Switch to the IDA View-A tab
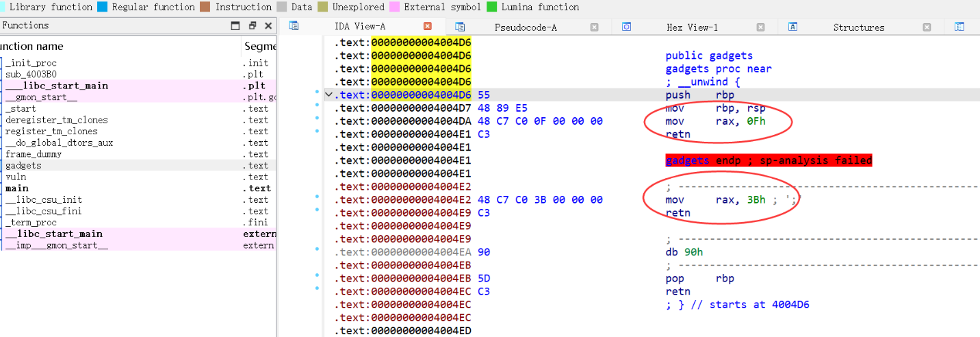 361,27
